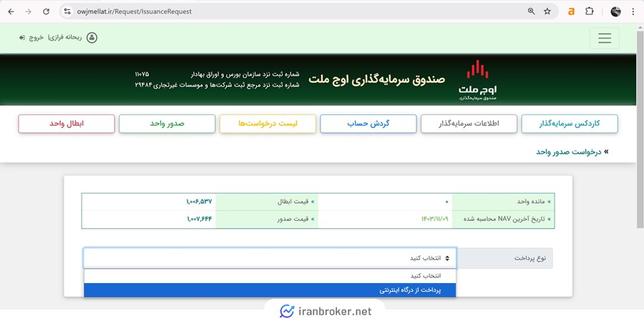Open the hamburger menu

pos(605,38)
